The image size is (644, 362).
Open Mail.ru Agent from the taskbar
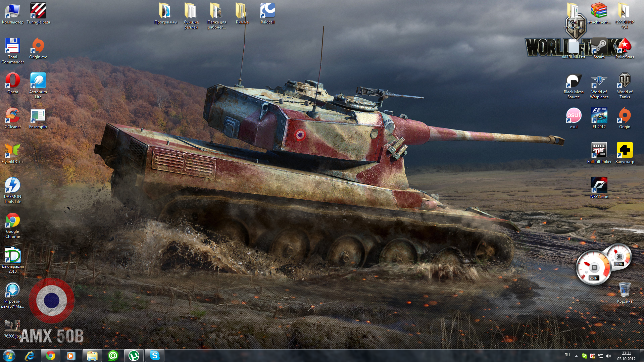click(113, 356)
